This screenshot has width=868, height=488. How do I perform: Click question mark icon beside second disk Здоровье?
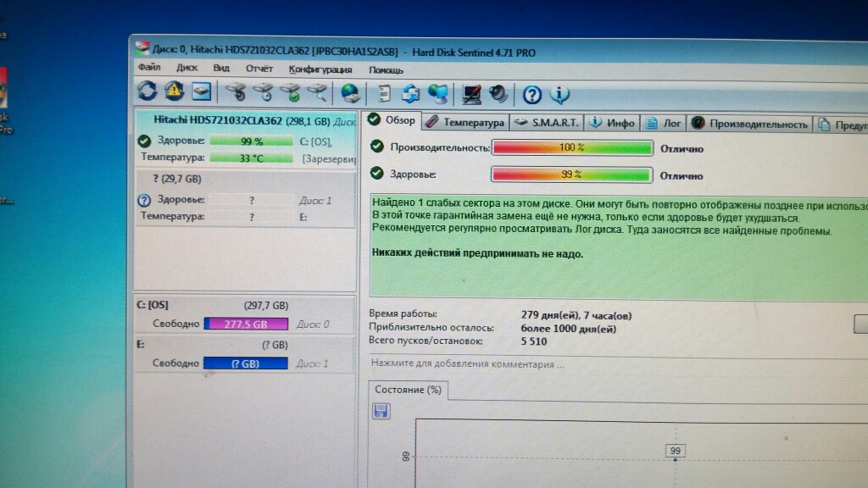[x=144, y=200]
